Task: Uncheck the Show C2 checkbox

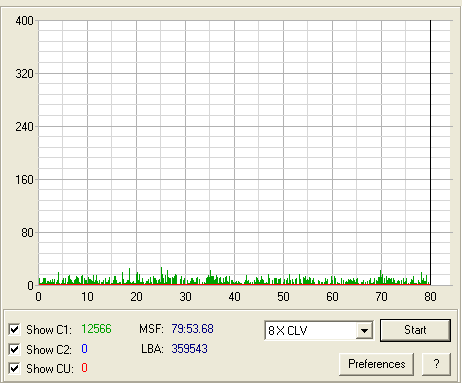Action: (x=14, y=349)
